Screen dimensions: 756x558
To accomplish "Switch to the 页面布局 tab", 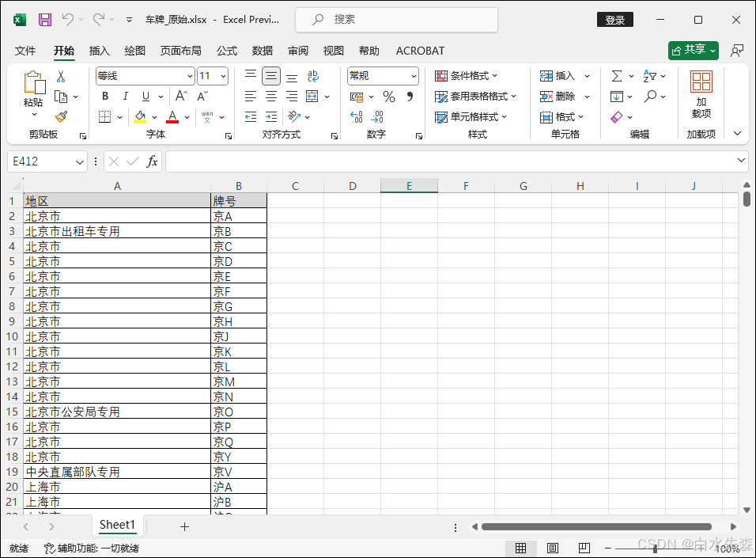I will click(x=181, y=51).
